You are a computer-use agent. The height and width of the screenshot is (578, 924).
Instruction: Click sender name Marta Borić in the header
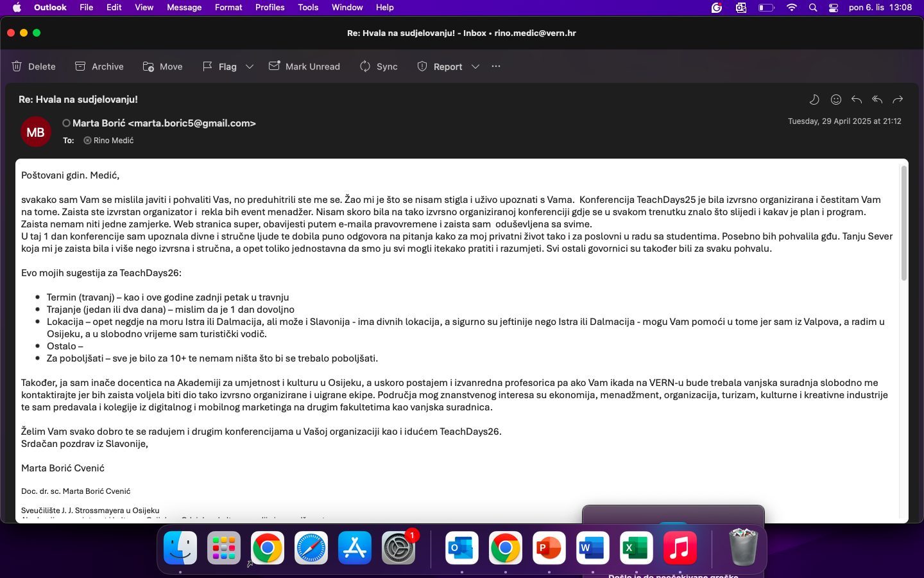point(164,123)
